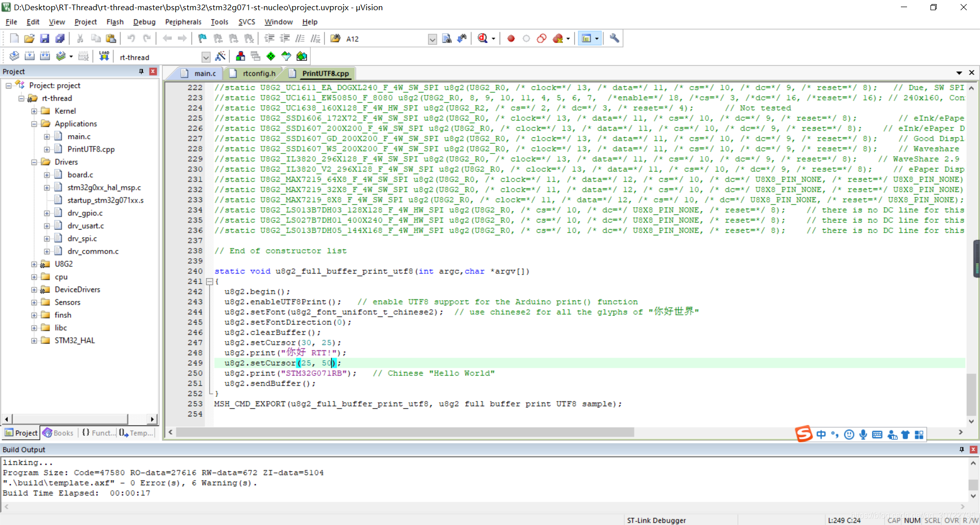Toggle the Project Window toolbar button
This screenshot has height=525, width=980.
[586, 38]
